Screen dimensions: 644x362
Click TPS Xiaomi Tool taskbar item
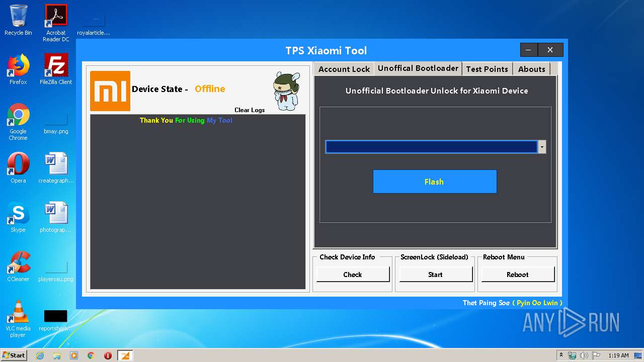pos(125,355)
